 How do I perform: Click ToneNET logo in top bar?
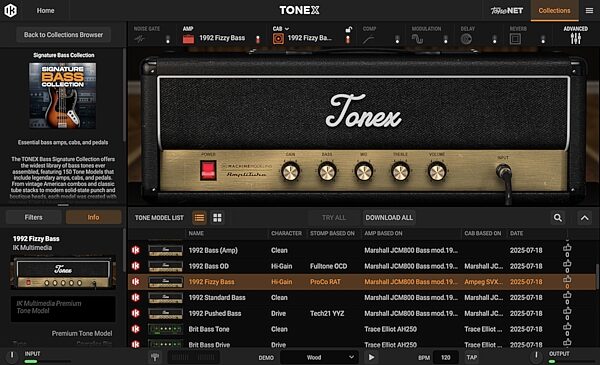coord(507,11)
